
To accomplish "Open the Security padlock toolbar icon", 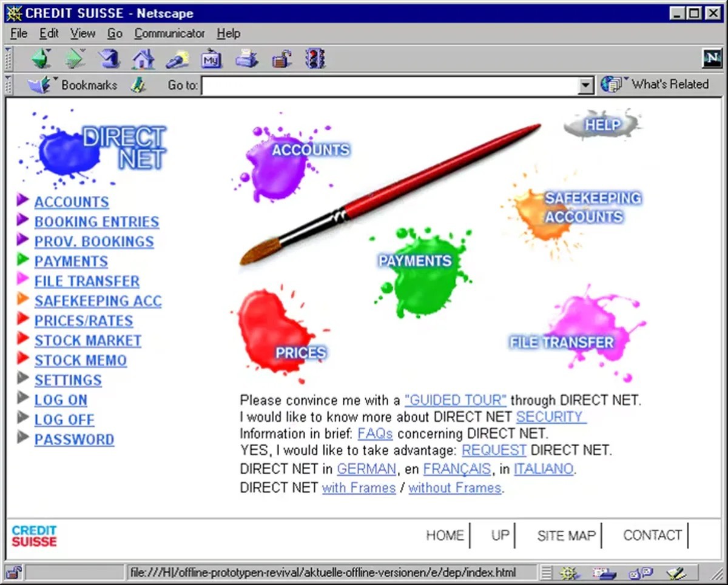I will pos(281,59).
